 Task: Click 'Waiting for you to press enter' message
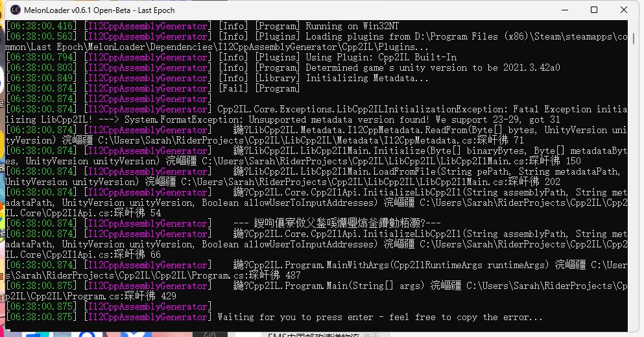point(296,317)
